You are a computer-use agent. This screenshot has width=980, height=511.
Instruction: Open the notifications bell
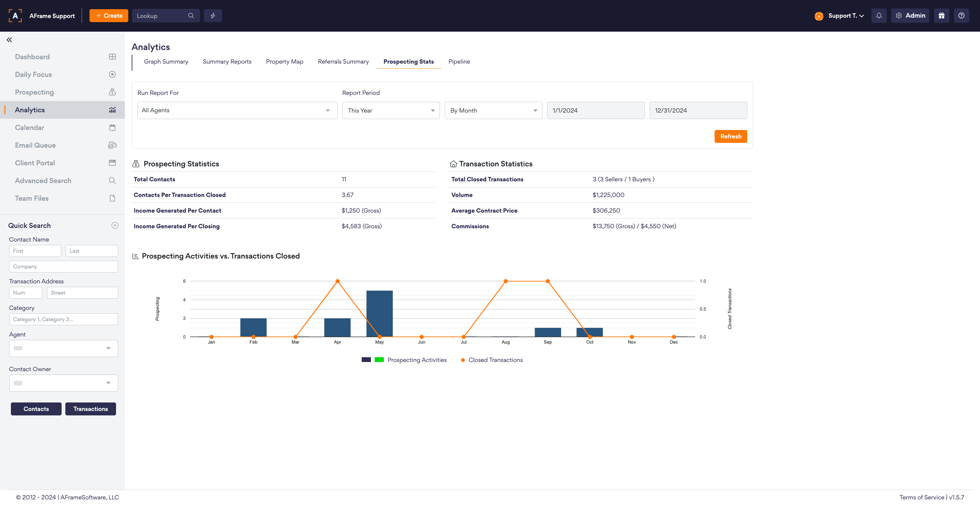(x=879, y=16)
